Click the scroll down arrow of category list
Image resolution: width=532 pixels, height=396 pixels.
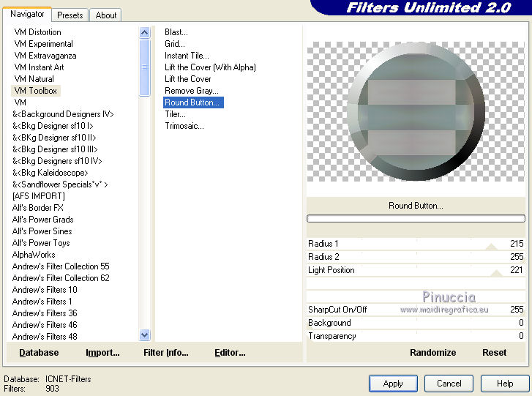(145, 335)
